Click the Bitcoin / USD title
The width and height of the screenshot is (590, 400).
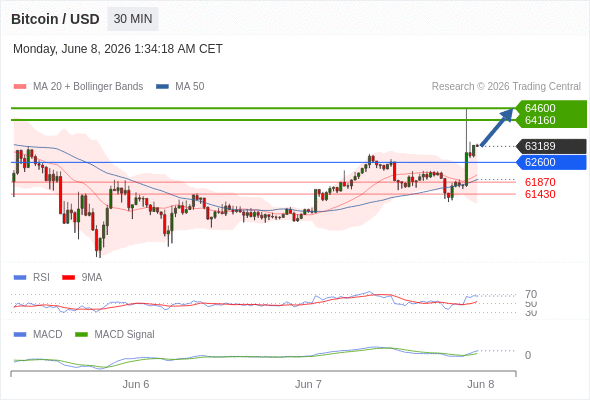[55, 19]
